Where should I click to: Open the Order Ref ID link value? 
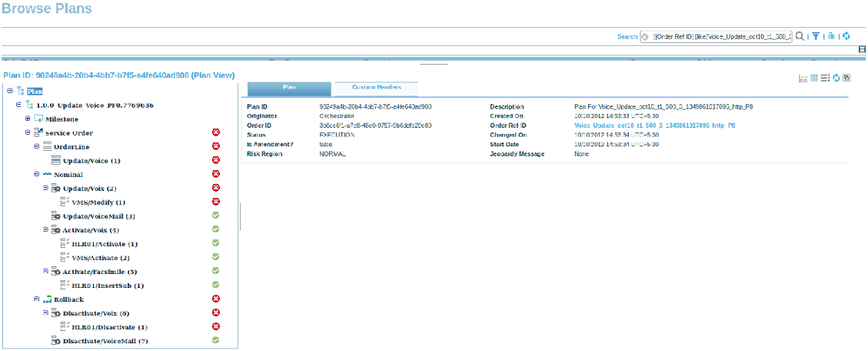click(655, 126)
